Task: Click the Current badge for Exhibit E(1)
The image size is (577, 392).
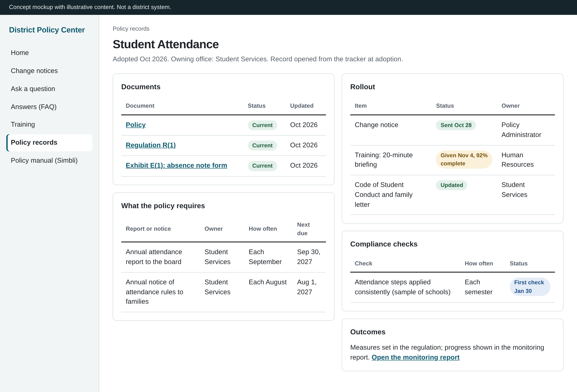Action: tap(262, 166)
